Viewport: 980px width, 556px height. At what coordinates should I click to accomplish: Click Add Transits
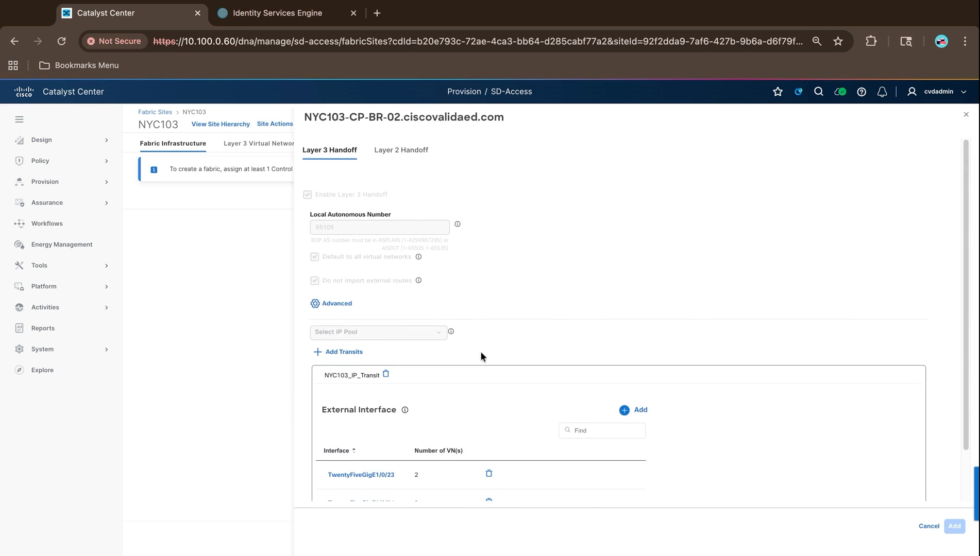(338, 352)
